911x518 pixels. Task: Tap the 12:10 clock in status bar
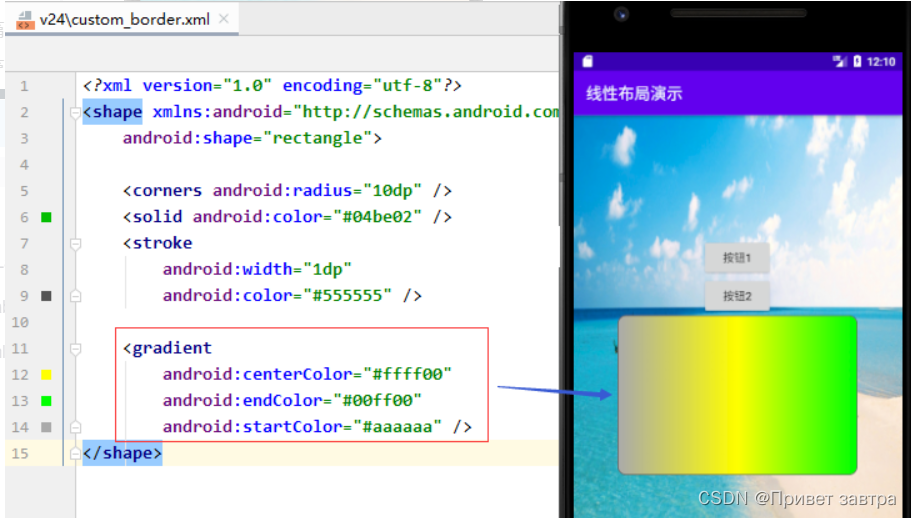[881, 62]
